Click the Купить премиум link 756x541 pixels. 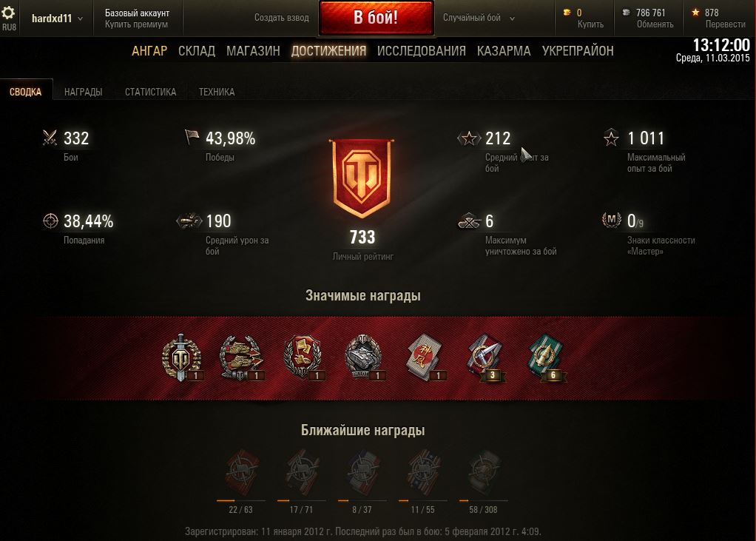136,24
